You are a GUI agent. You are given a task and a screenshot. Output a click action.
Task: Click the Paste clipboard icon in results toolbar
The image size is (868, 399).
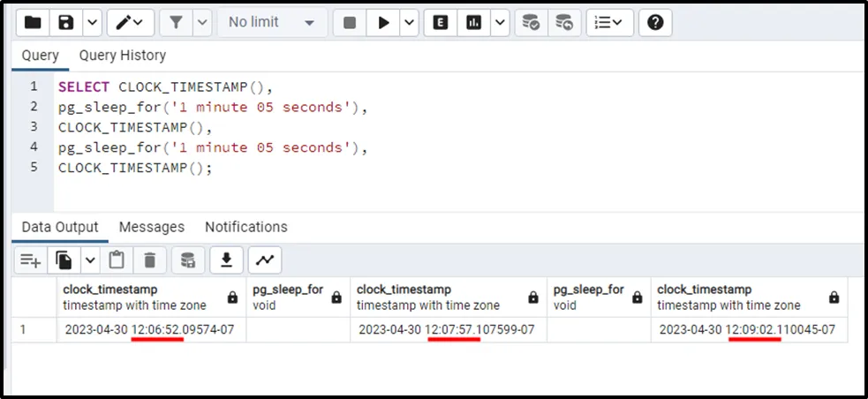(117, 260)
